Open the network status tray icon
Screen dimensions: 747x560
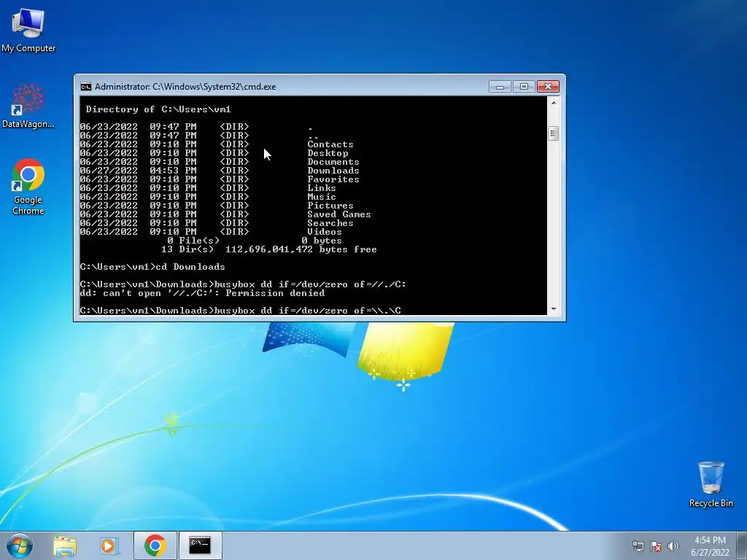coord(638,546)
